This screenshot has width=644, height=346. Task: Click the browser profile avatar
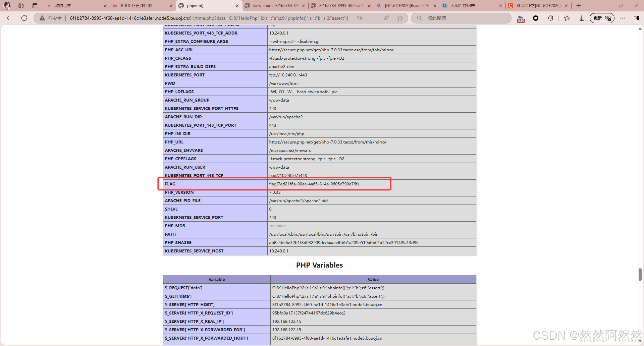tap(7, 6)
